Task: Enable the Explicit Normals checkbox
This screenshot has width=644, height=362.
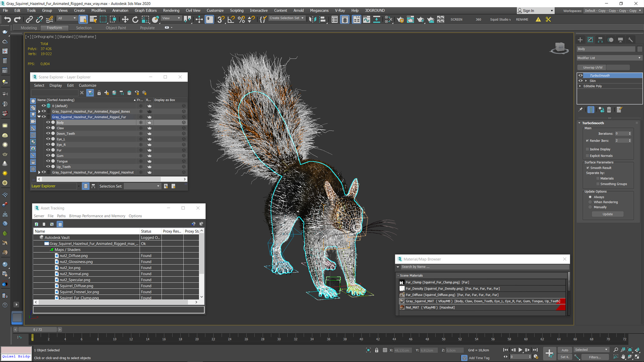Action: 587,156
